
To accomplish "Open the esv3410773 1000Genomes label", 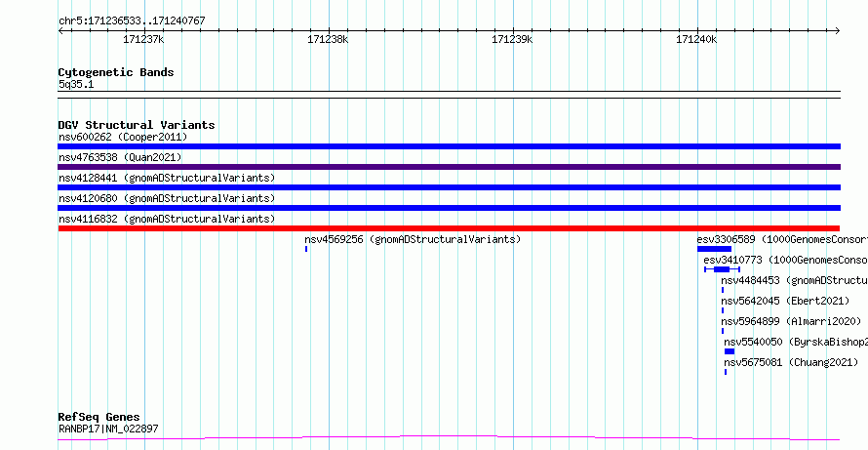I will coord(785,260).
